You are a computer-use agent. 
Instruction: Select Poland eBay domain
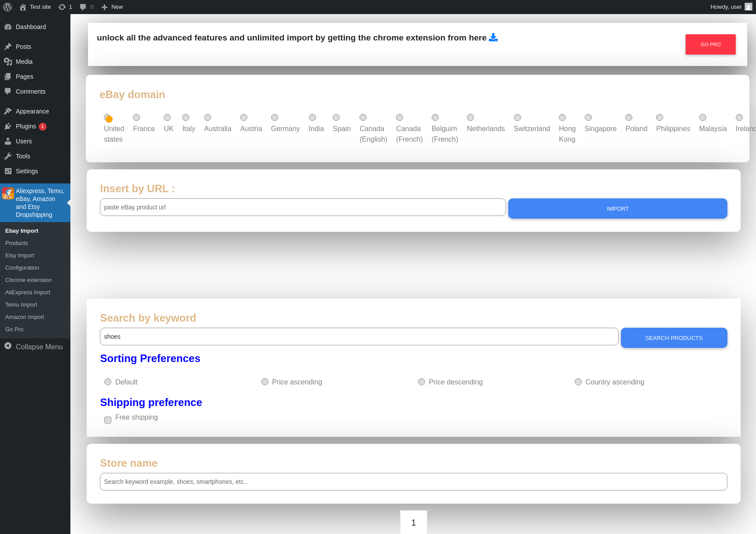[x=629, y=117]
